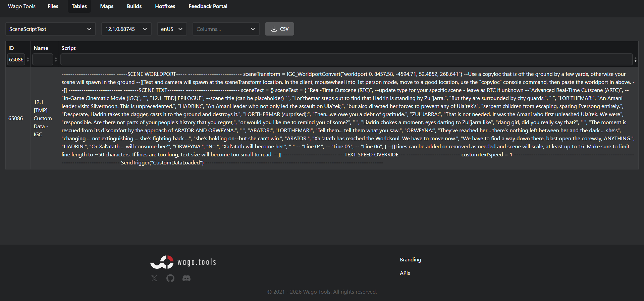Expand the SceneScriptText table dropdown

pyautogui.click(x=51, y=29)
